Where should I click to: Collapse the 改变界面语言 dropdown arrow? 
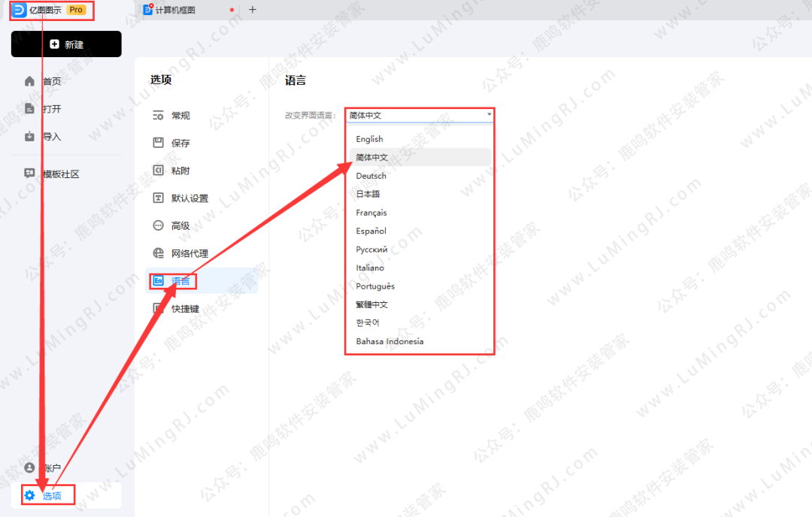(x=489, y=115)
